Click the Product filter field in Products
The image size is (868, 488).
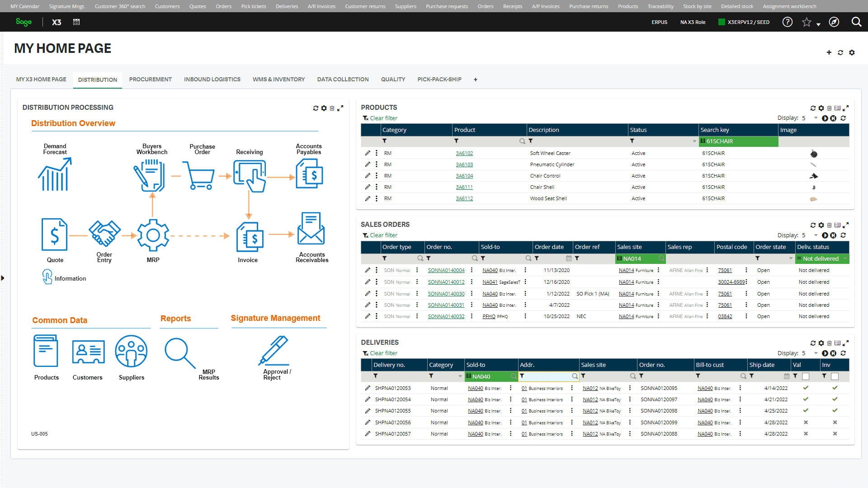coord(490,141)
